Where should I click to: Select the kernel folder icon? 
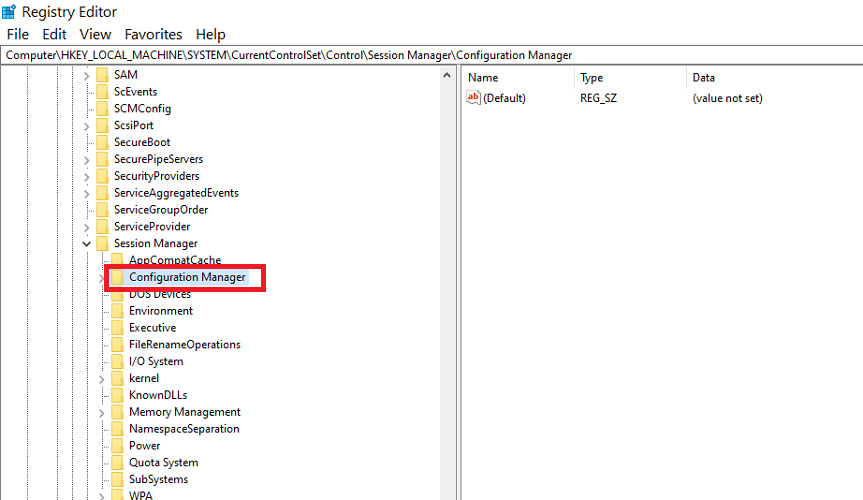[117, 378]
